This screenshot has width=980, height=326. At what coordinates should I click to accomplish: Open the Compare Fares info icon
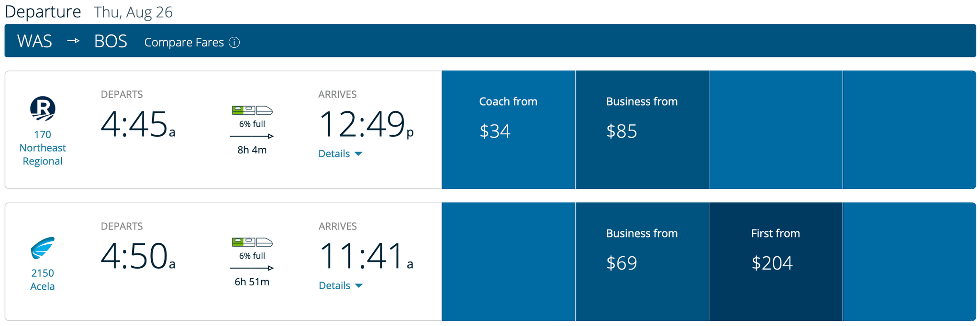[x=234, y=43]
